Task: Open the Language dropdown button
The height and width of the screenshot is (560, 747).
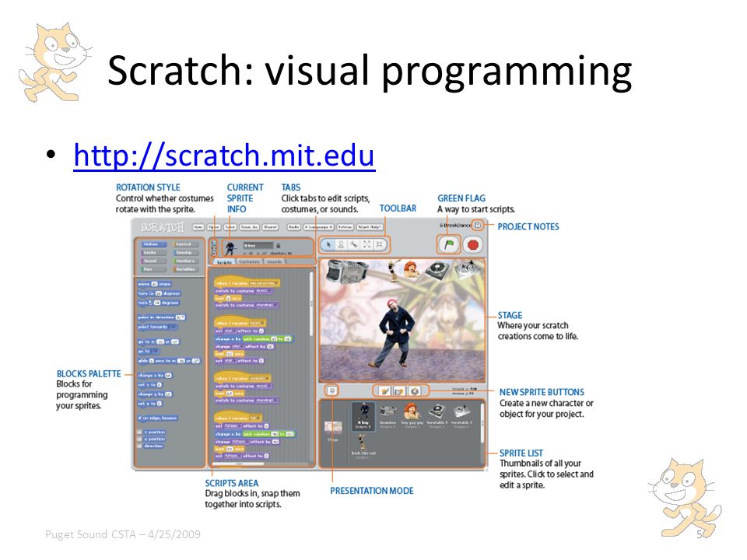Action: click(x=319, y=227)
